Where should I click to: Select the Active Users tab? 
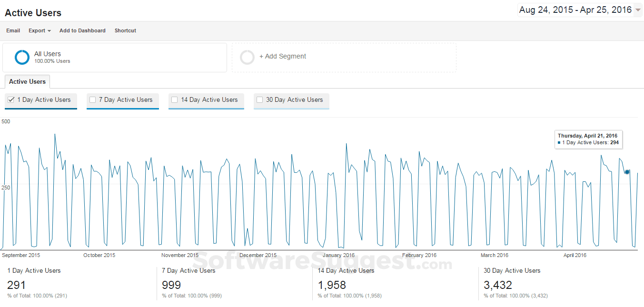pyautogui.click(x=27, y=81)
